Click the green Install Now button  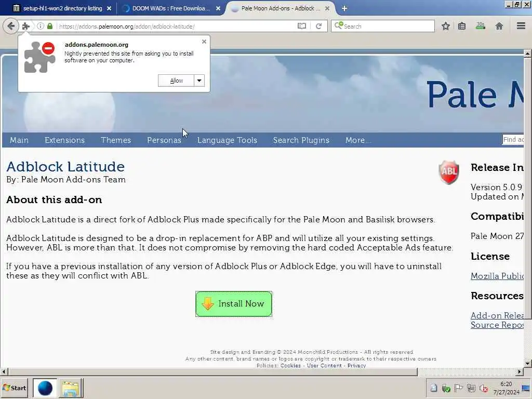point(234,303)
